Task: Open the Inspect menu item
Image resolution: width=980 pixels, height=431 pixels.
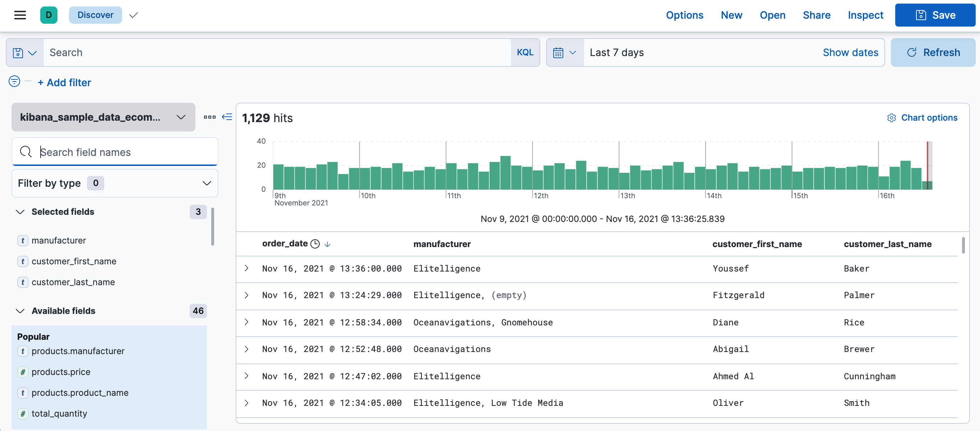Action: pos(865,15)
